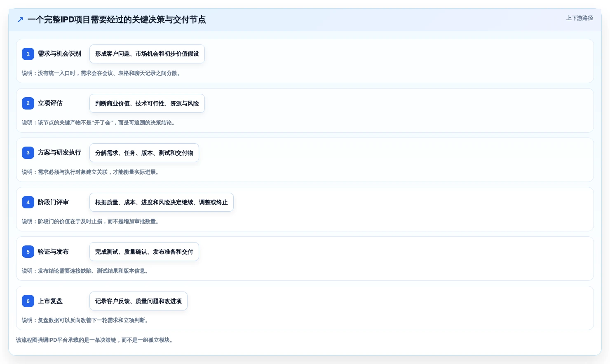Click the 上下游路径 label
The image size is (610, 364).
[579, 18]
